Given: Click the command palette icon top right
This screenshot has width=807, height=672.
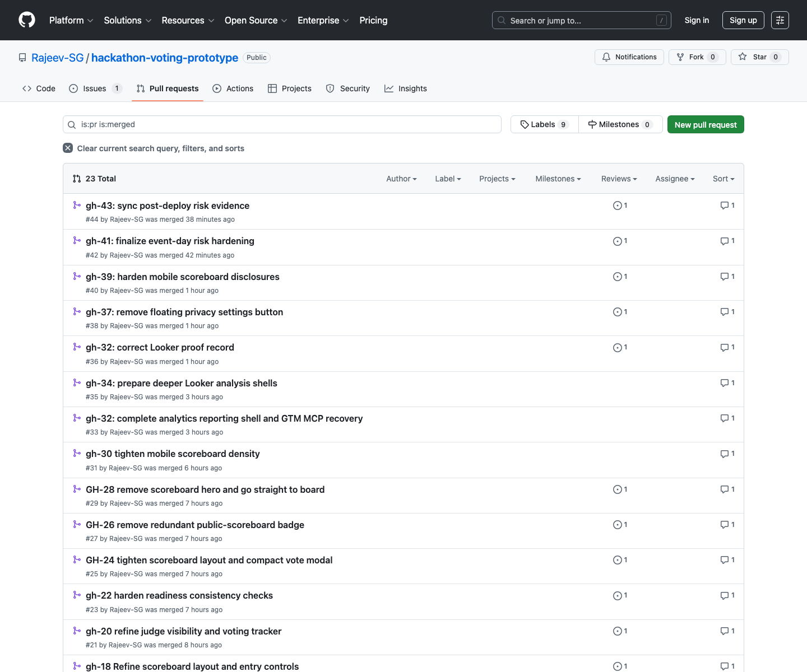Looking at the screenshot, I should [x=780, y=20].
